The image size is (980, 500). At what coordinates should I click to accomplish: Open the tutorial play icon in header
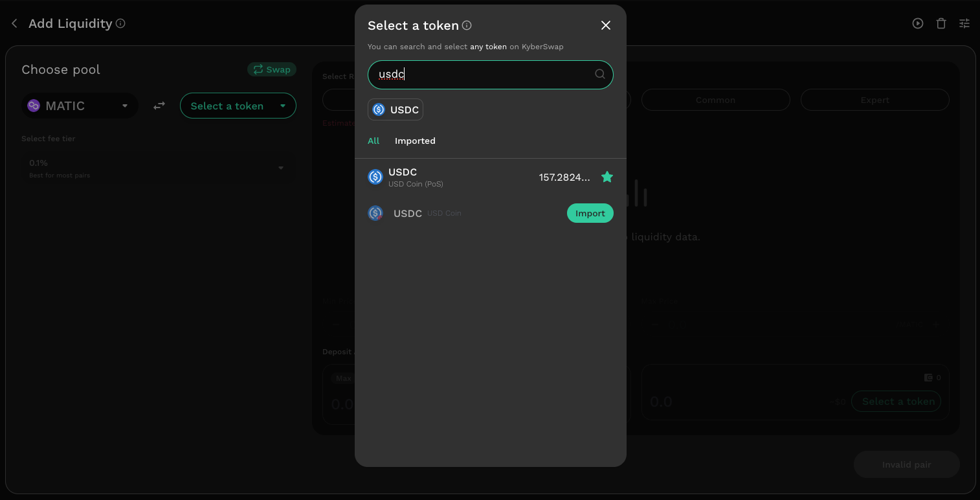tap(918, 23)
